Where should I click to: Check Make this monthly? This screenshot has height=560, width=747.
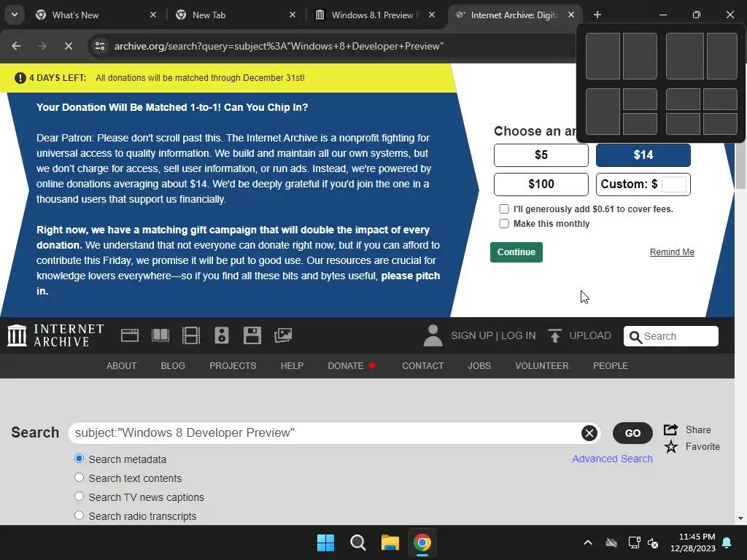[x=504, y=223]
